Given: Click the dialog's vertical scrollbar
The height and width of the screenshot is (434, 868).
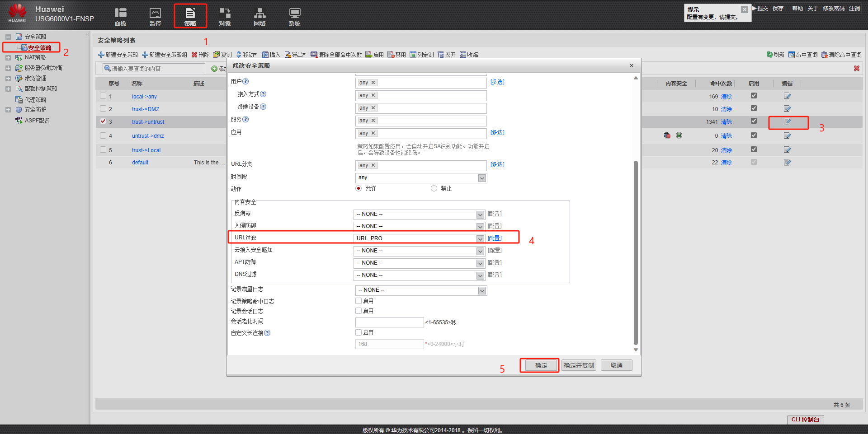Looking at the screenshot, I should (636, 253).
